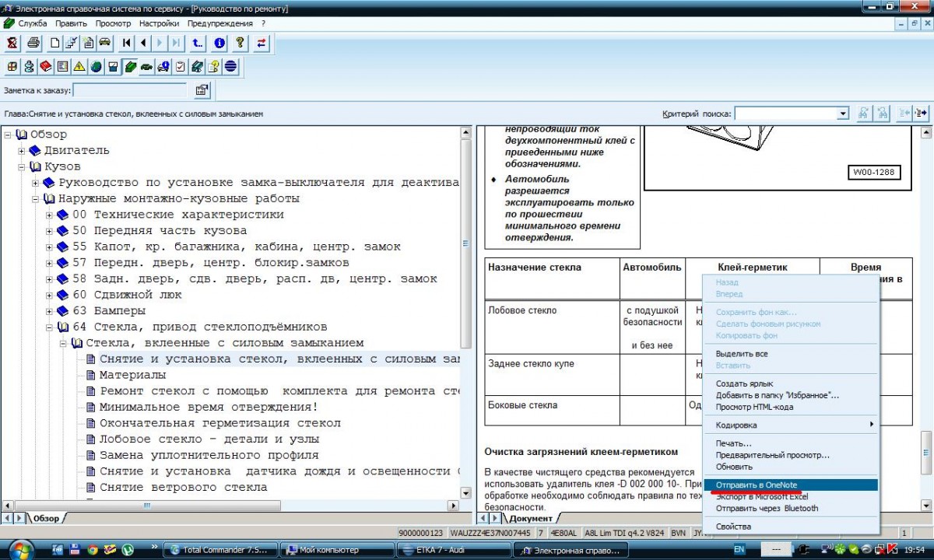Open the Кодировка submenu in context menu

(x=790, y=425)
